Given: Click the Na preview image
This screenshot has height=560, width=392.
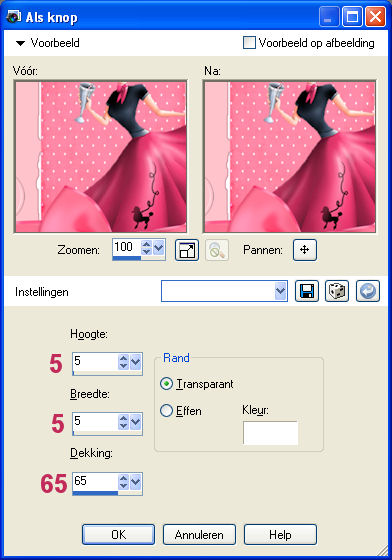Looking at the screenshot, I should pyautogui.click(x=290, y=156).
